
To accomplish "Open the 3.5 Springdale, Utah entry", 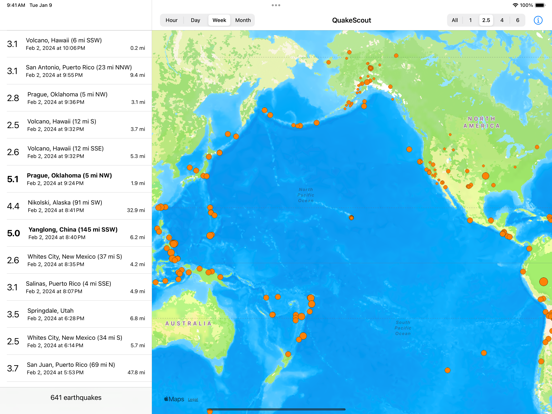I will click(76, 314).
